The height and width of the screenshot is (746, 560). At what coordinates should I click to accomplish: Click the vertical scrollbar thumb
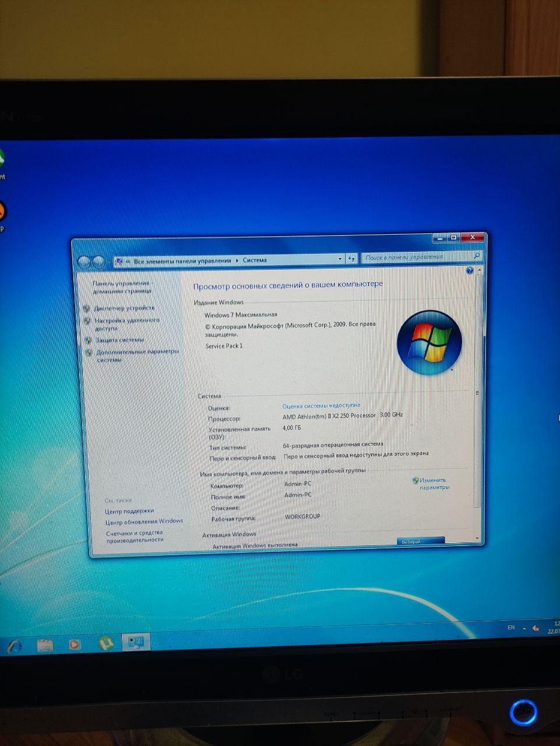point(478,392)
